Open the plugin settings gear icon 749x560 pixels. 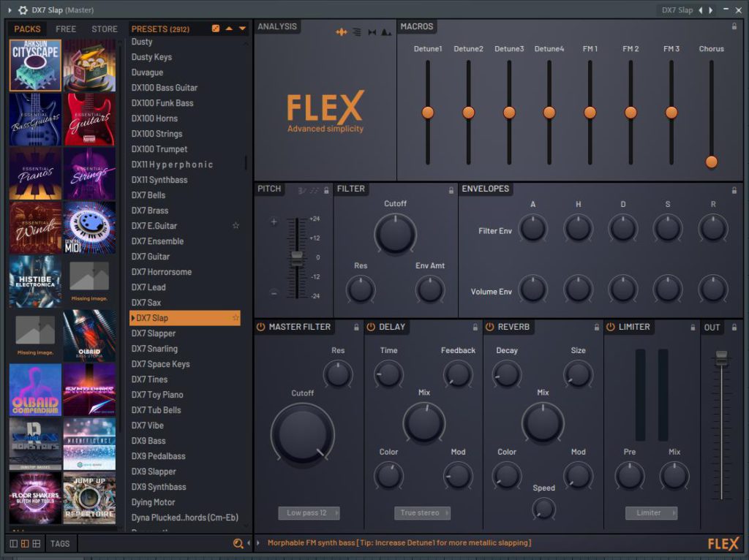click(x=23, y=10)
